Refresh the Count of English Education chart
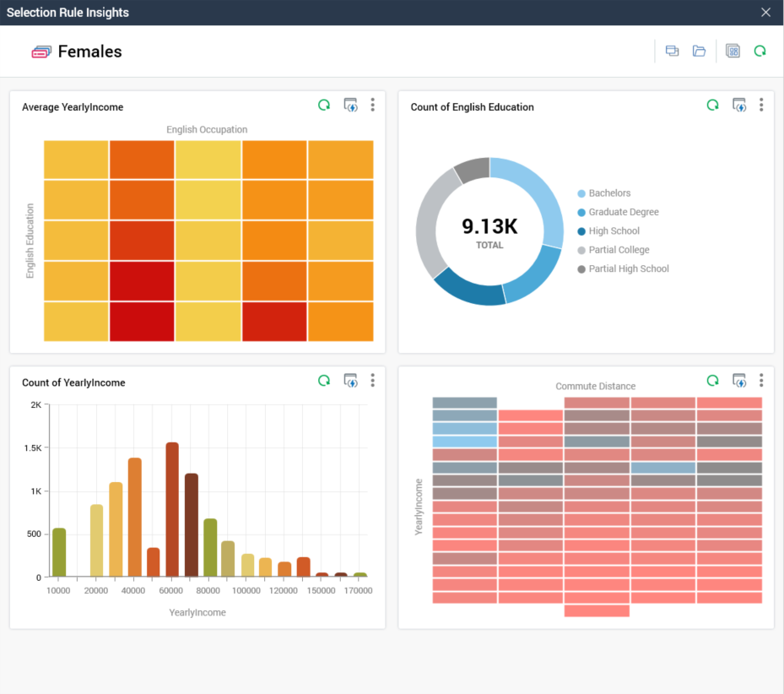Viewport: 784px width, 694px height. pos(713,106)
